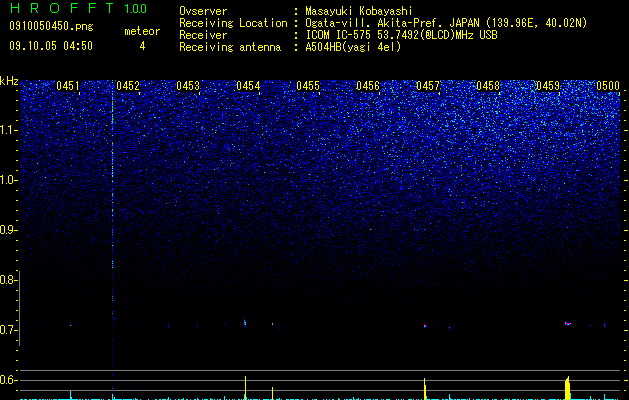Screen dimensions: 629x400
Task: Select the 0454 time marker label
Action: pyautogui.click(x=248, y=86)
